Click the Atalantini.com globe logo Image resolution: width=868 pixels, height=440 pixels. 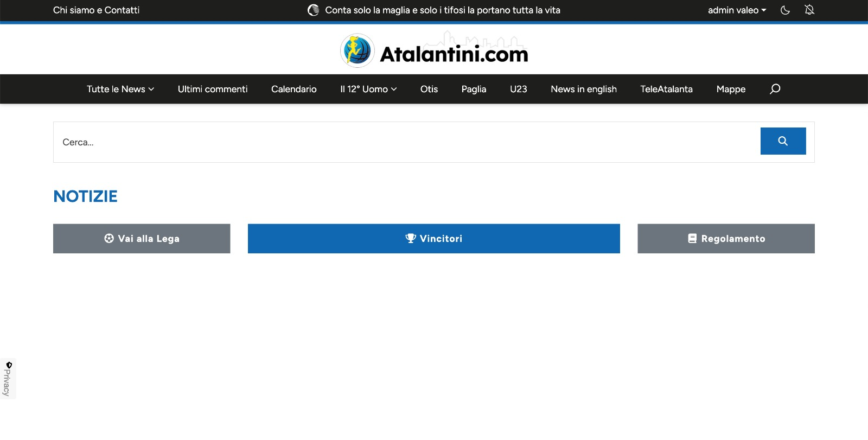coord(358,51)
